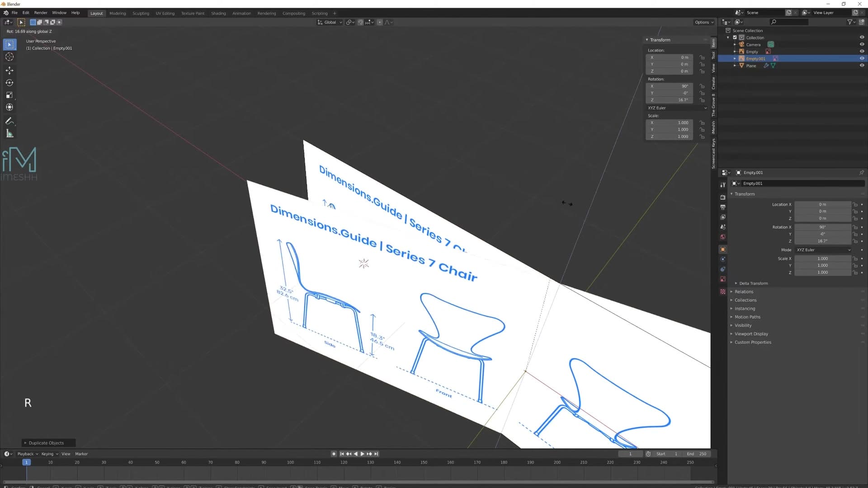Open timeline Marker menu
This screenshot has height=488, width=868.
click(x=81, y=454)
